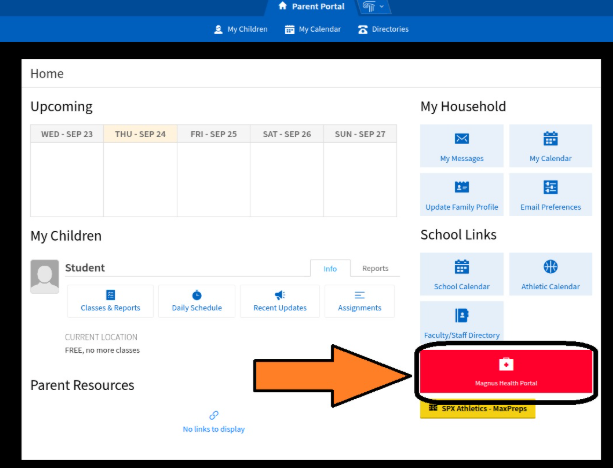Switch to the Reports tab
613x468 pixels.
(375, 268)
